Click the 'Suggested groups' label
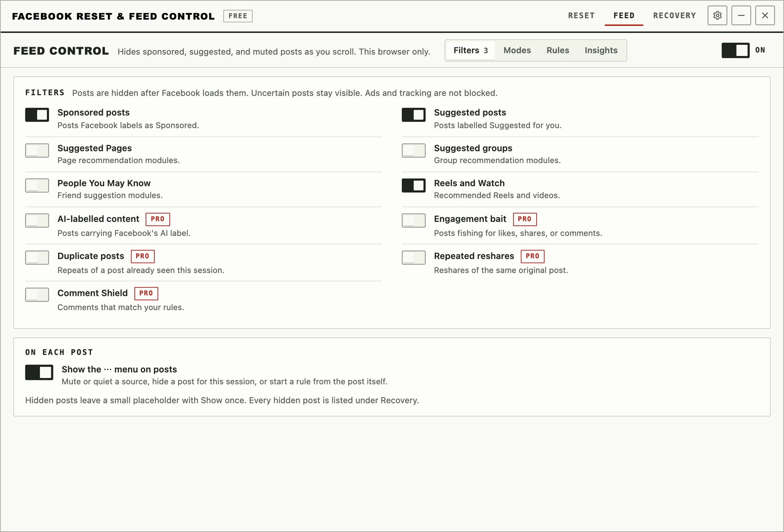 473,148
